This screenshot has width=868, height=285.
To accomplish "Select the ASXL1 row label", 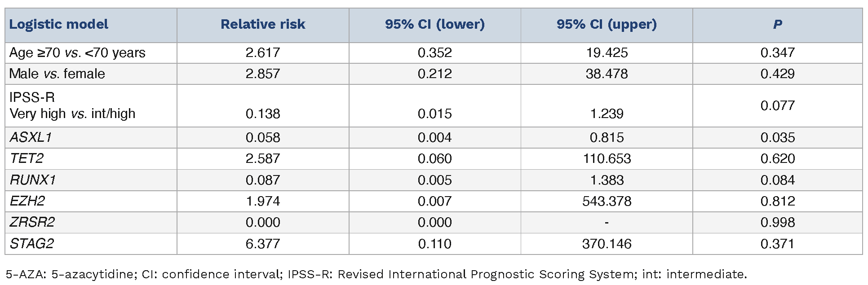I will (31, 137).
